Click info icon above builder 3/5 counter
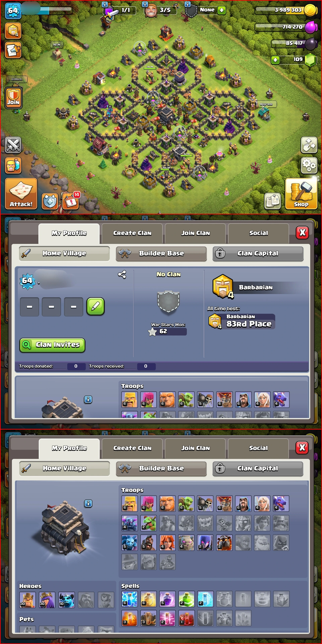 145,4
